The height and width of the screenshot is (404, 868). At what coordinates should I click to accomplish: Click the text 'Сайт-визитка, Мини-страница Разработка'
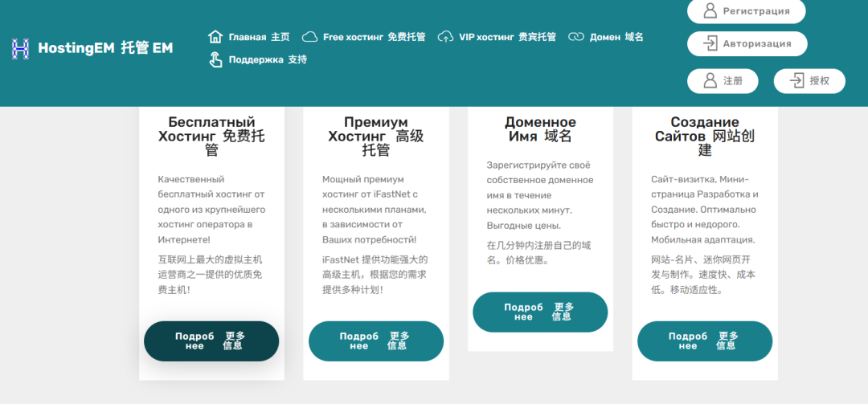tap(705, 210)
